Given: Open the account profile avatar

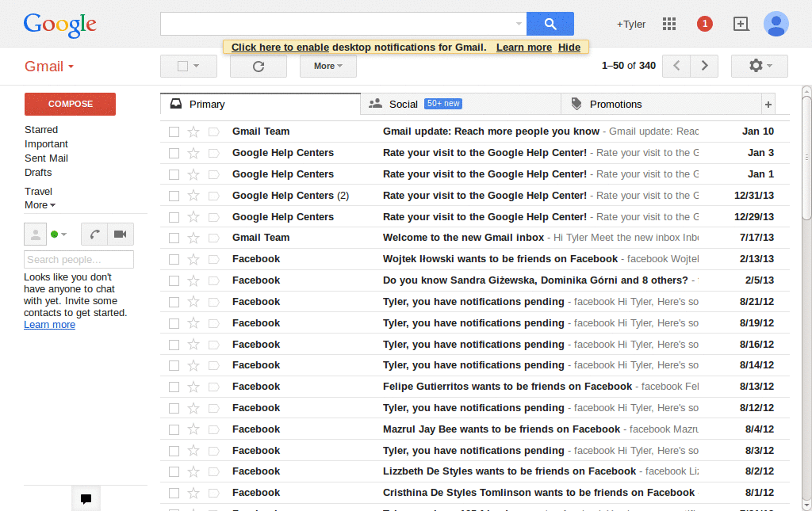Looking at the screenshot, I should pyautogui.click(x=776, y=24).
